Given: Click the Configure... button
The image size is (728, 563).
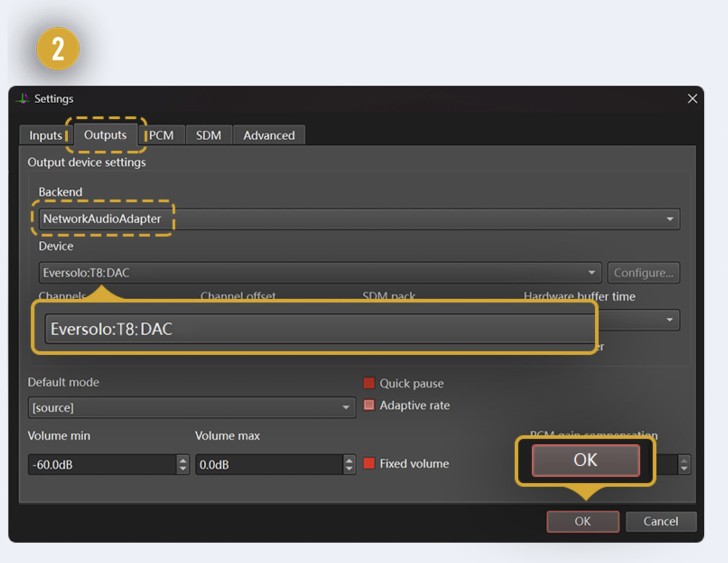Looking at the screenshot, I should (x=643, y=273).
